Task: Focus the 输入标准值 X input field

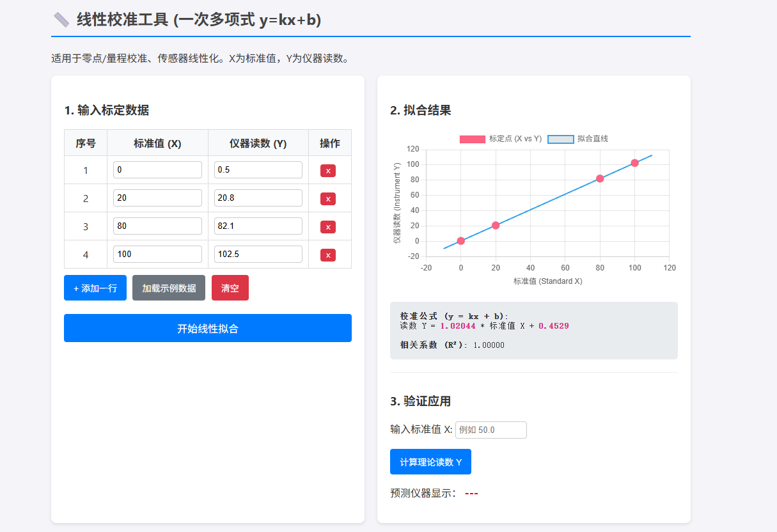Action: (x=491, y=430)
